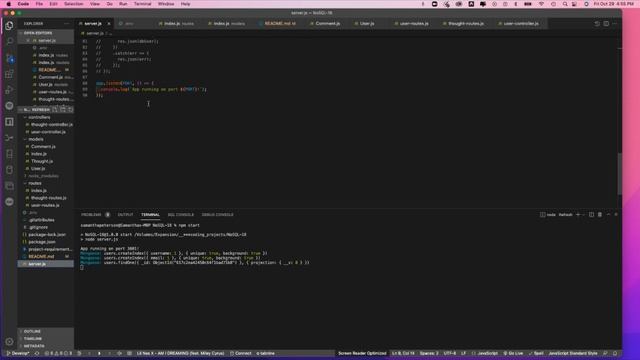
Task: Change Spaces indentation setting
Action: pos(429,353)
